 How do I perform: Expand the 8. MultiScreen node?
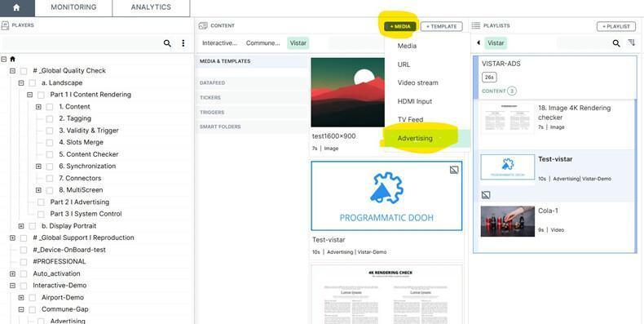pos(38,190)
